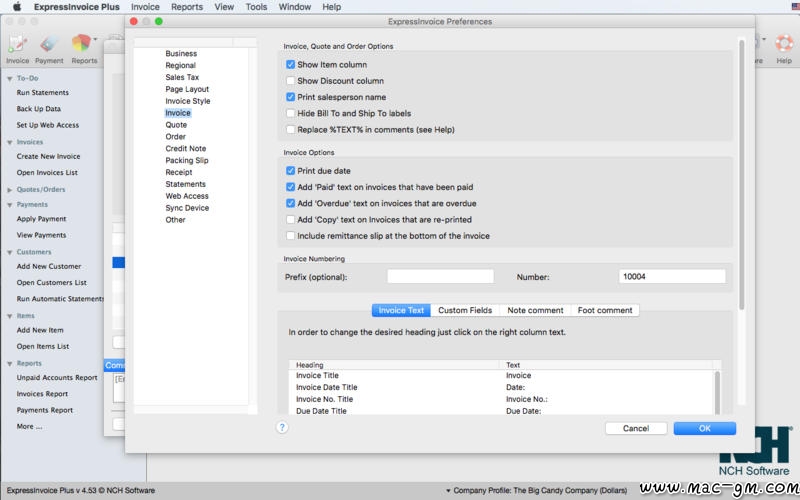Open the Window menu
Screen dimensions: 800x500
click(294, 7)
